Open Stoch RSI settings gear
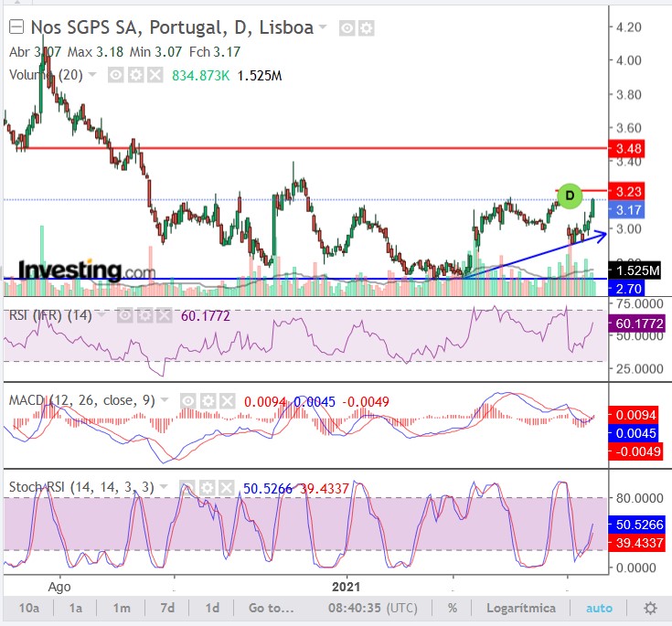Screen dimensions: 672x626 [x=207, y=488]
